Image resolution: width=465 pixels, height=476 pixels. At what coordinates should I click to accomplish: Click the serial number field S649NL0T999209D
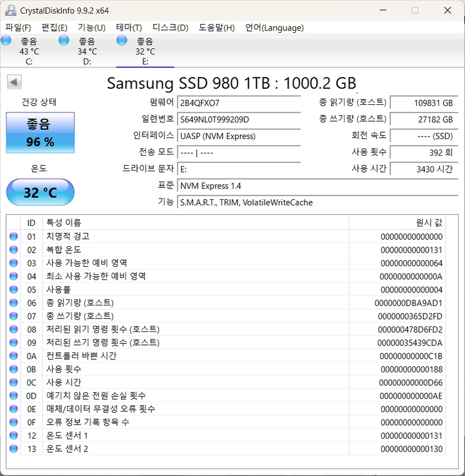pyautogui.click(x=239, y=119)
